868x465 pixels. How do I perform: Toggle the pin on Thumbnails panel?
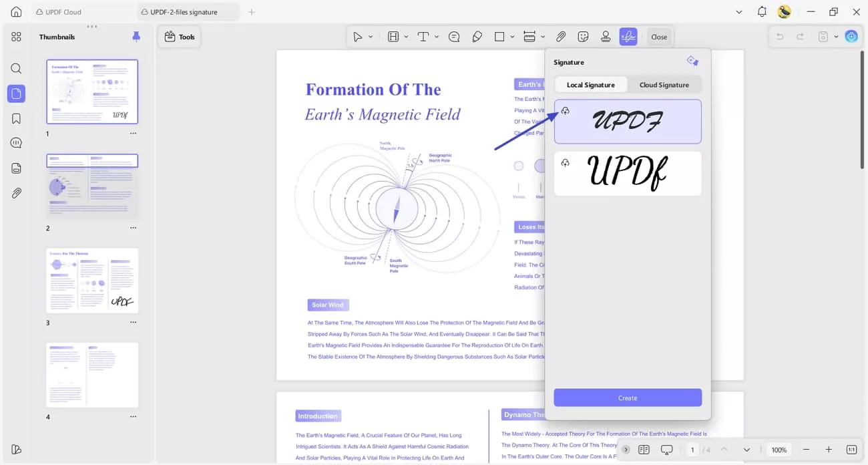pos(136,37)
